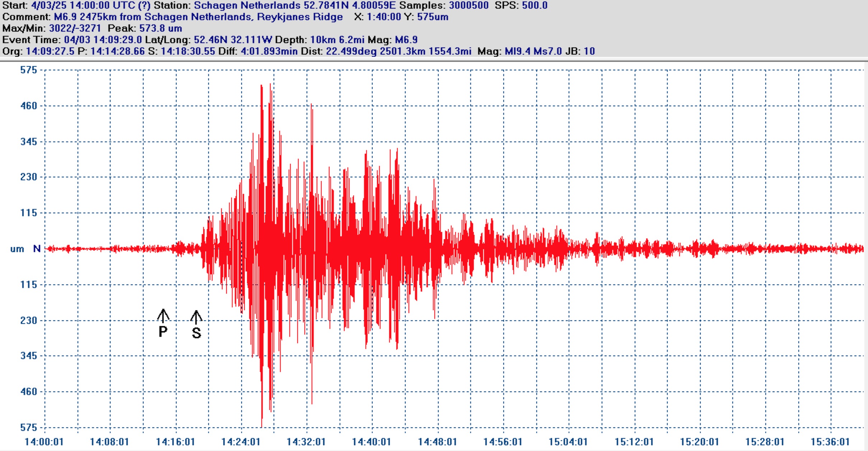
Task: Click the Peak value 573.8 um text
Action: click(x=160, y=28)
